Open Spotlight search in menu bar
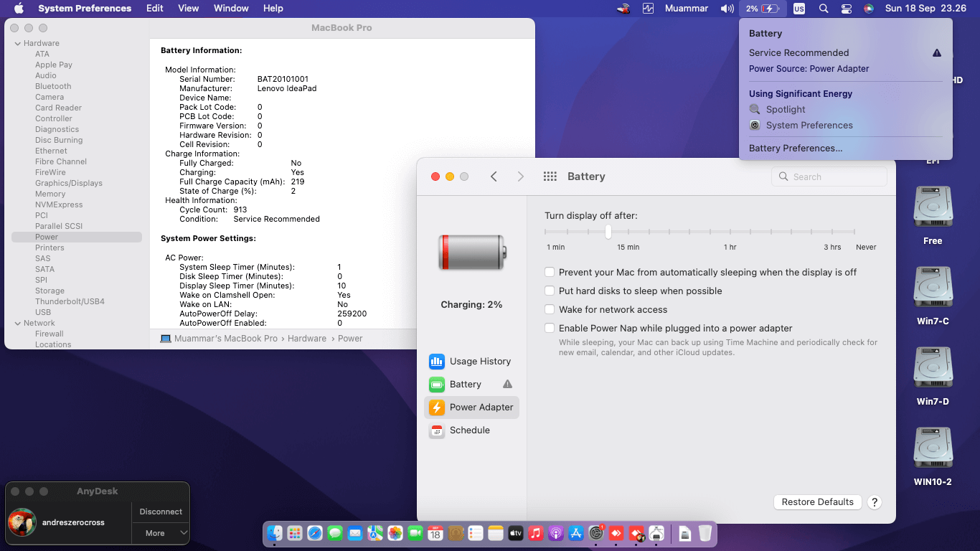This screenshot has width=980, height=551. click(824, 9)
